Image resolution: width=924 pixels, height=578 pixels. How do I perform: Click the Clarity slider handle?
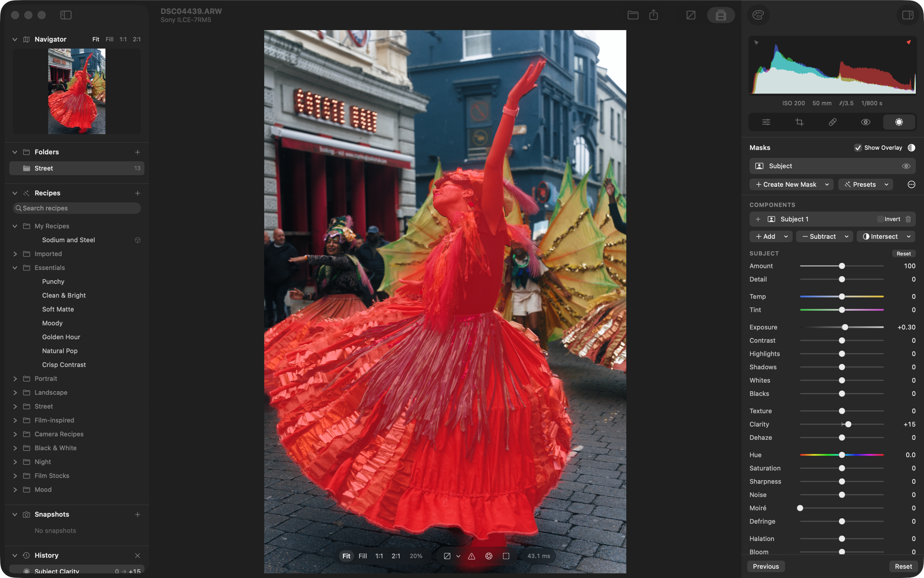(x=848, y=424)
